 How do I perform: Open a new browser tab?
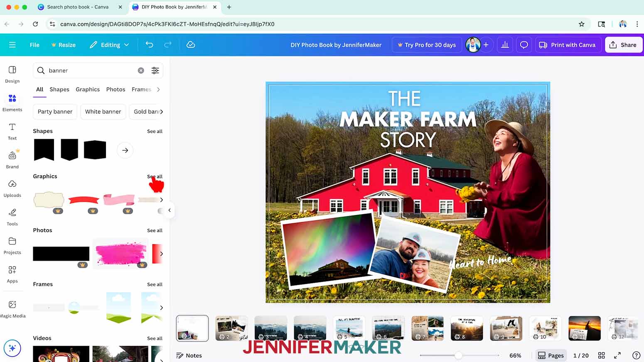[229, 7]
